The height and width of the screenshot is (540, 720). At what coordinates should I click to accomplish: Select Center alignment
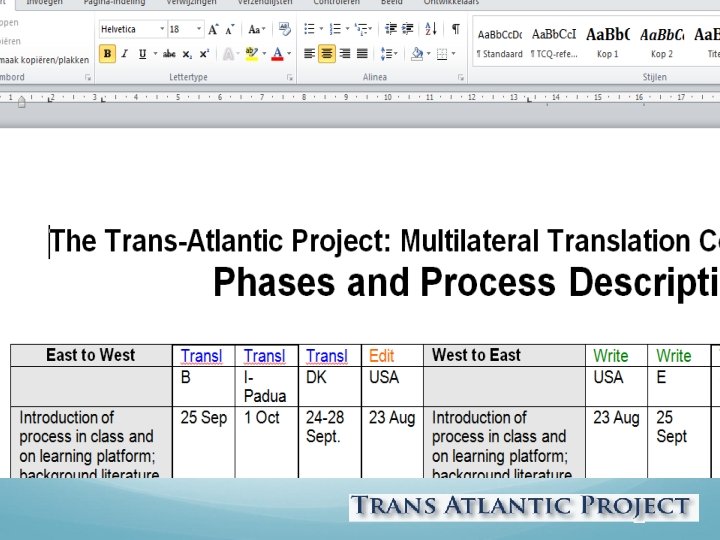tap(326, 54)
